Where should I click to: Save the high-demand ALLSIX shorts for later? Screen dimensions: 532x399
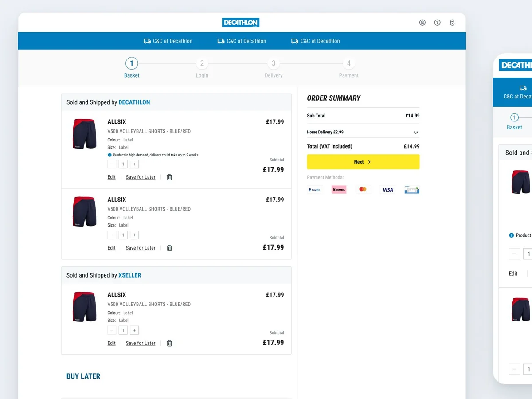[x=141, y=177]
